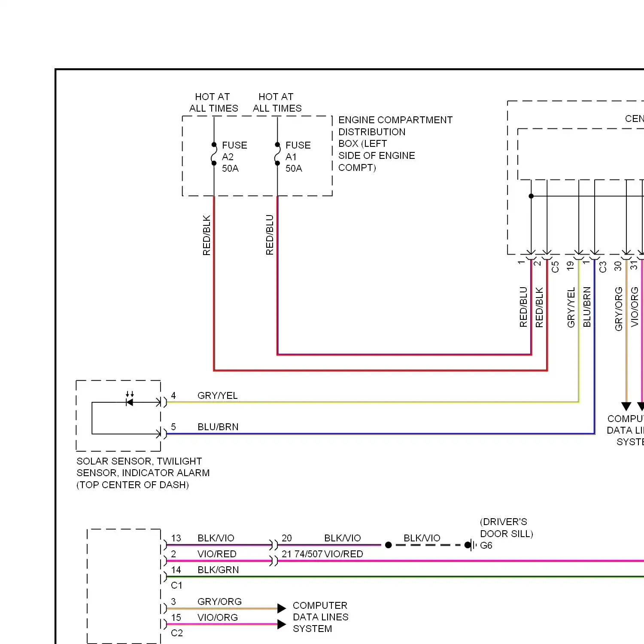Click the vertical RED/BLK label near C5 pin 2

click(x=539, y=307)
